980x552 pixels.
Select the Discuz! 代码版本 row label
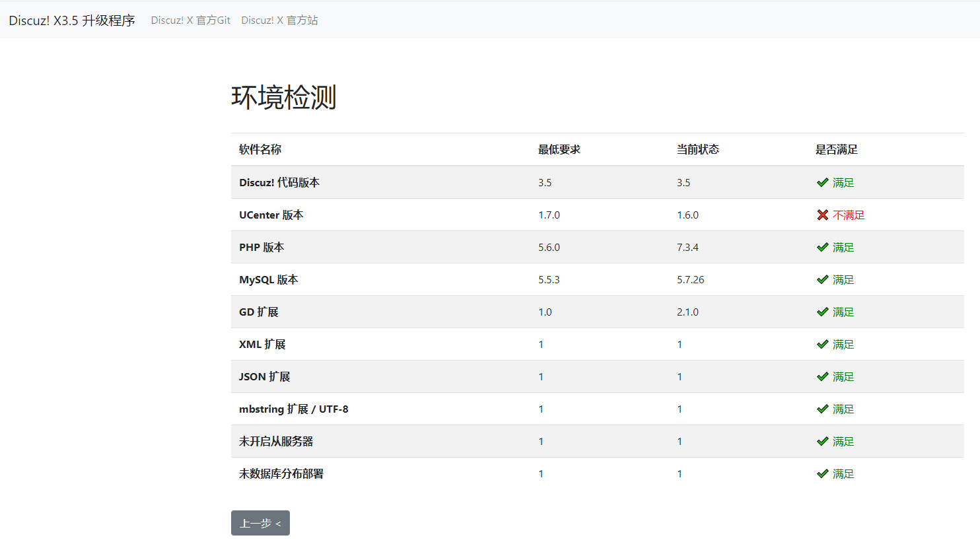tap(279, 182)
